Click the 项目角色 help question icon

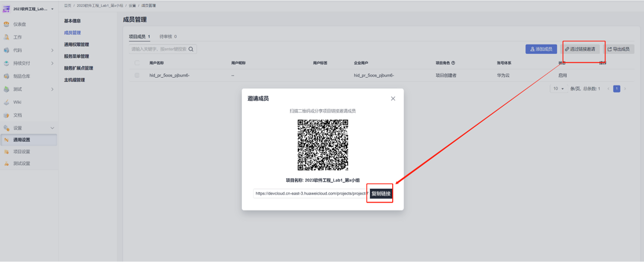[x=453, y=63]
